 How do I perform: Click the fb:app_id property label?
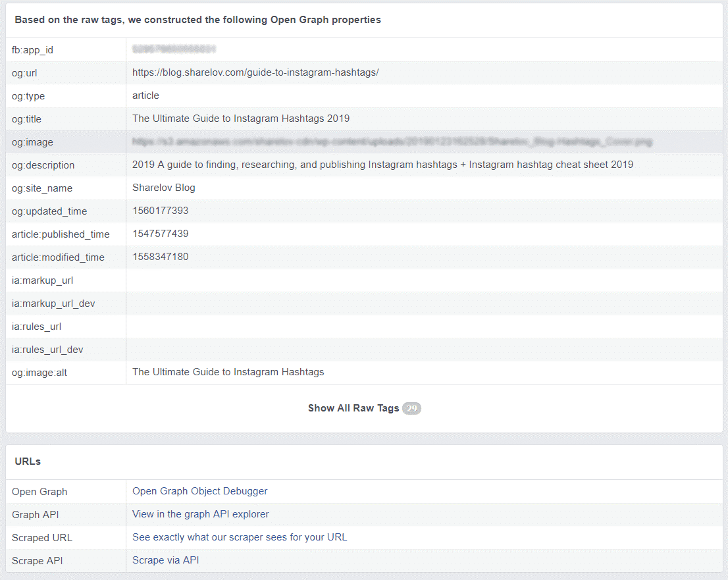(x=32, y=50)
